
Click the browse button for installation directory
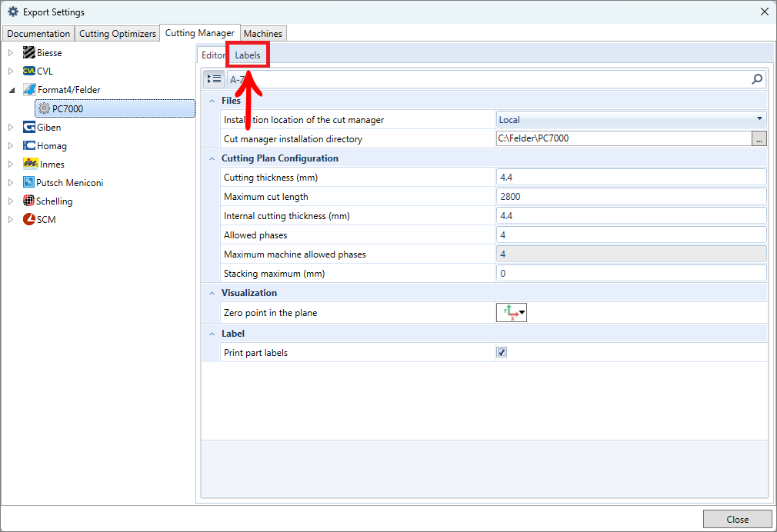pyautogui.click(x=759, y=138)
